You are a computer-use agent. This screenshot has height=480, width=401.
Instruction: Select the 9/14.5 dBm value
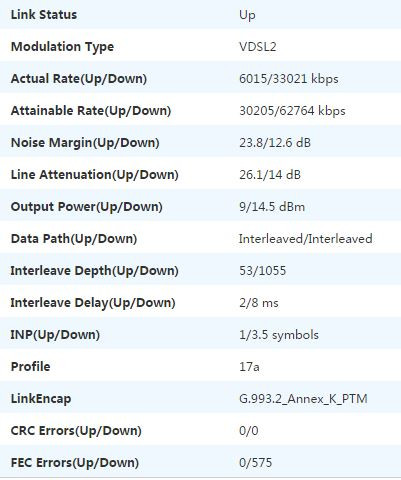(272, 207)
